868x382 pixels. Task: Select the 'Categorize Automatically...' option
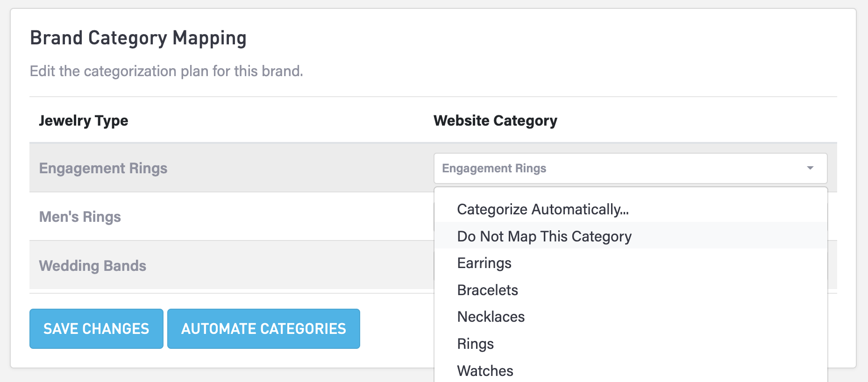543,209
